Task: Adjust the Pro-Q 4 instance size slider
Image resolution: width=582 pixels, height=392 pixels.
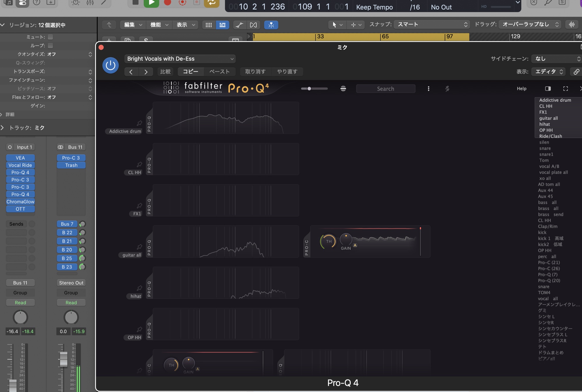Action: [314, 89]
